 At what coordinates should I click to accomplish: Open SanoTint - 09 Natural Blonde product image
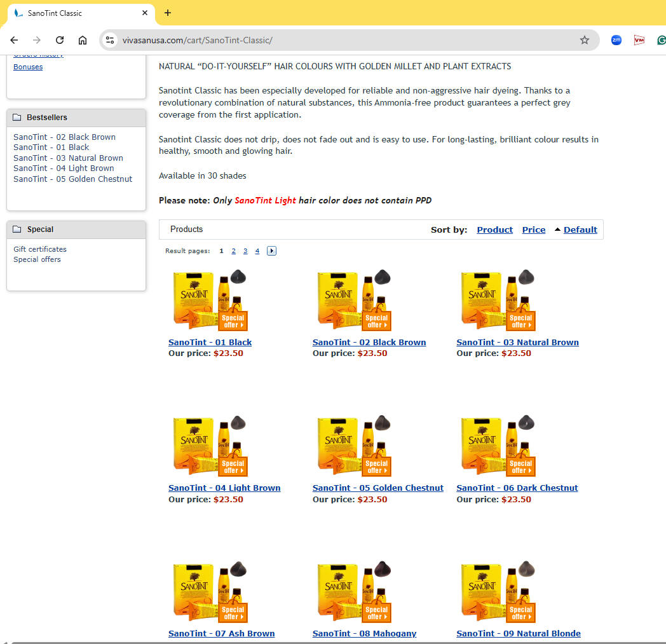click(x=498, y=592)
